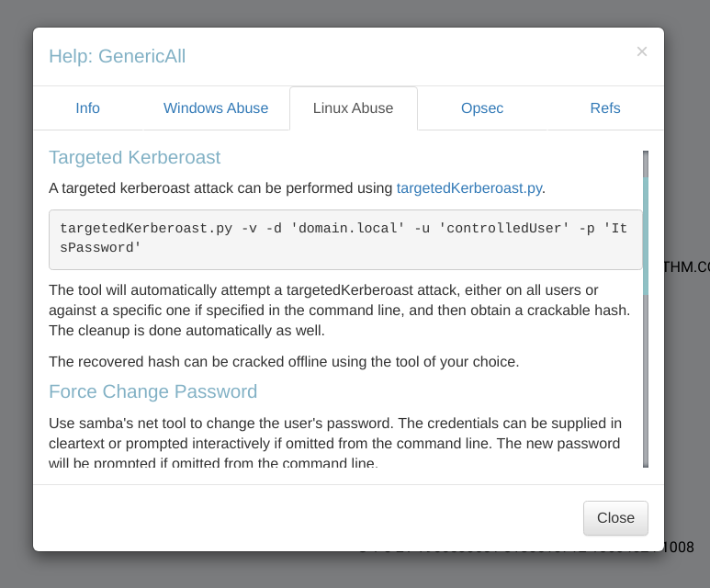Close the help dialog with the X icon
Image resolution: width=710 pixels, height=588 pixels.
[642, 52]
